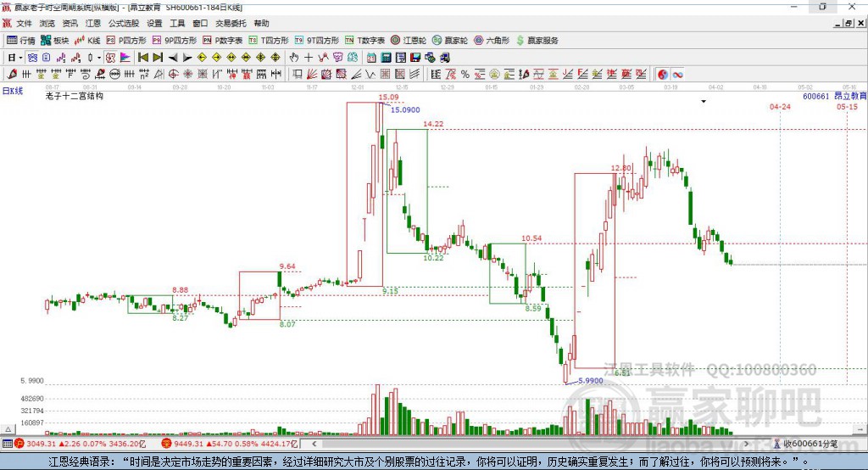The height and width of the screenshot is (470, 868).
Task: Open the calendar icon in toolbar
Action: point(371,58)
